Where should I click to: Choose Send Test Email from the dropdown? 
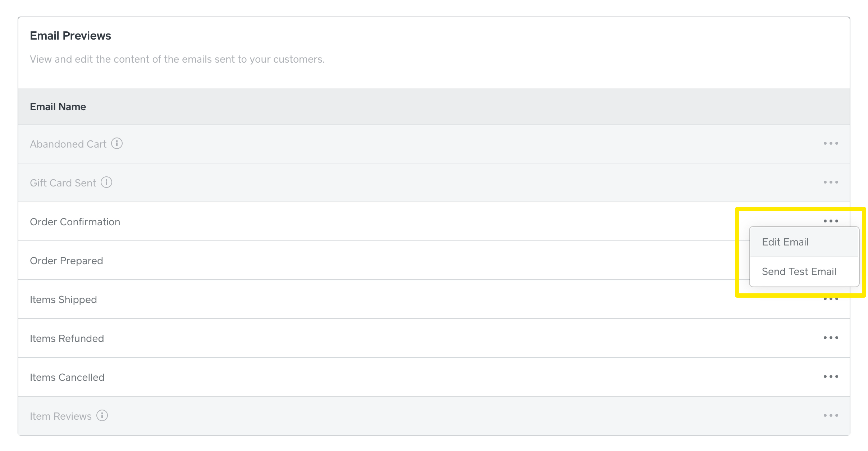pos(804,272)
